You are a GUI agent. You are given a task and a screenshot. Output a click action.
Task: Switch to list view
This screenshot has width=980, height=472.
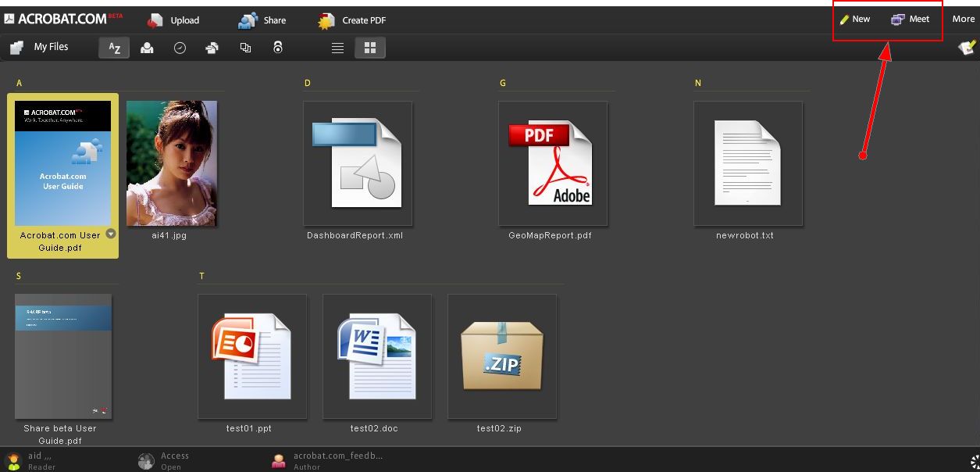pyautogui.click(x=337, y=48)
